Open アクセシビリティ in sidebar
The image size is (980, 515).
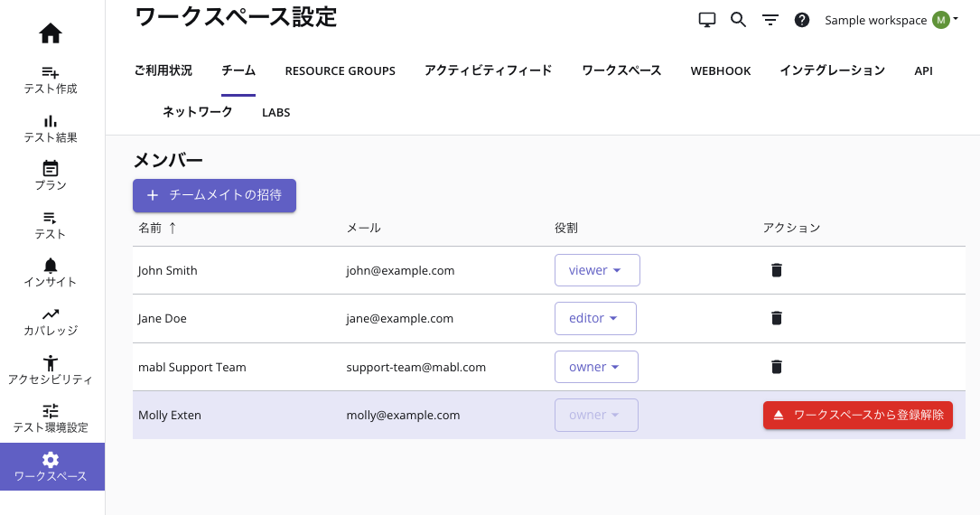click(x=51, y=370)
